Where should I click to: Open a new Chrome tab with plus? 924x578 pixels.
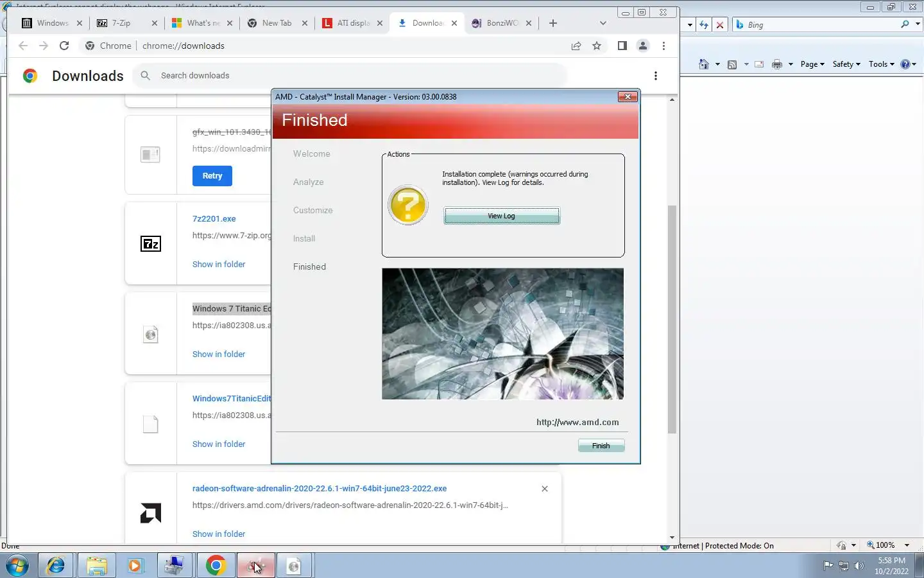click(553, 23)
